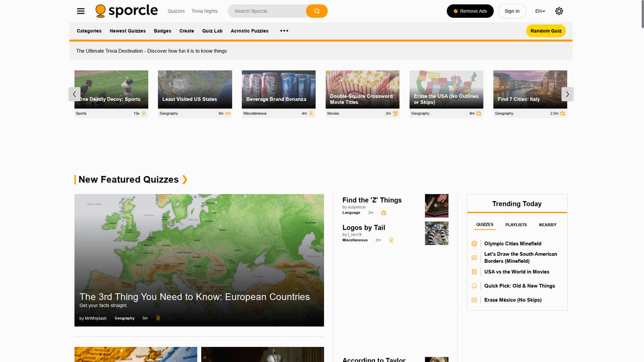Open the EN language dropdown

540,11
